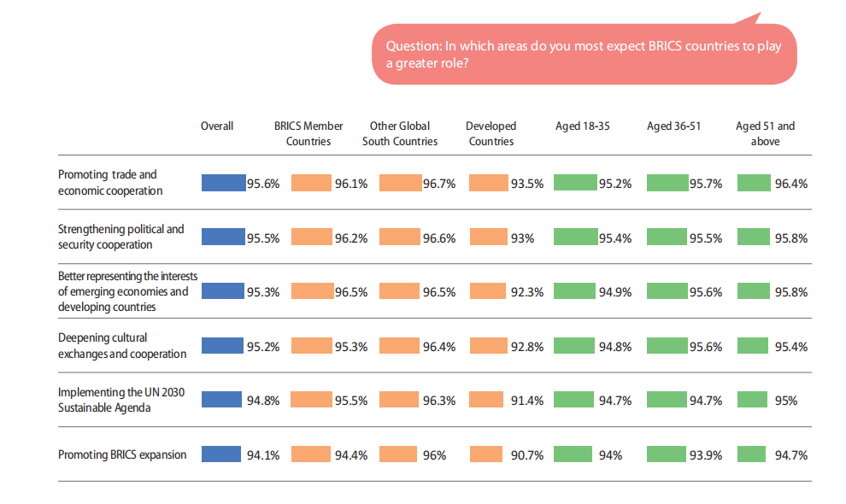Select the Strengthening political and security cooperation row
Screen dimensions: 846x504
(x=120, y=237)
